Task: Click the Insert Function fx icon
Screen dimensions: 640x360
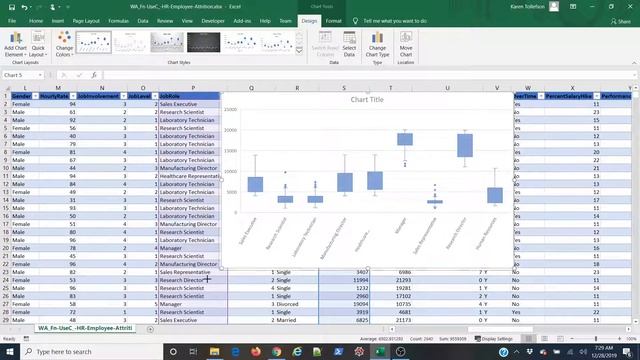Action: [x=94, y=75]
